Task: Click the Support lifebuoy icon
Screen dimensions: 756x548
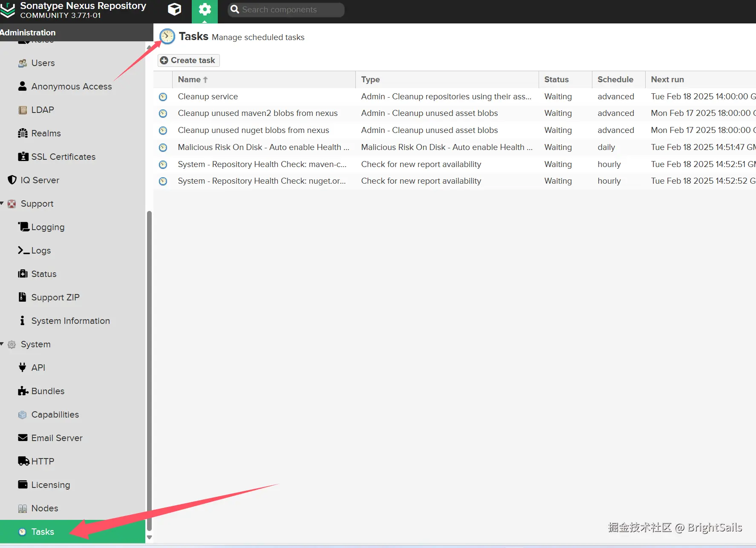Action: tap(12, 204)
